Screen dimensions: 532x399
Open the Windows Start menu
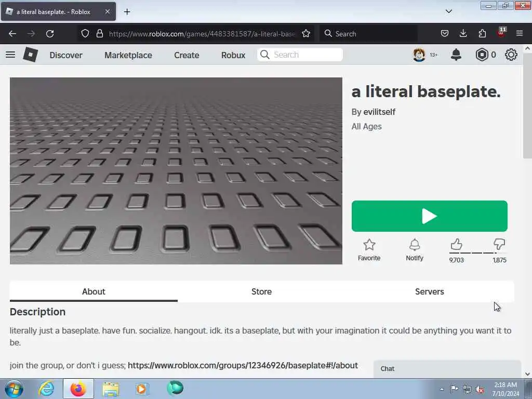tap(14, 389)
